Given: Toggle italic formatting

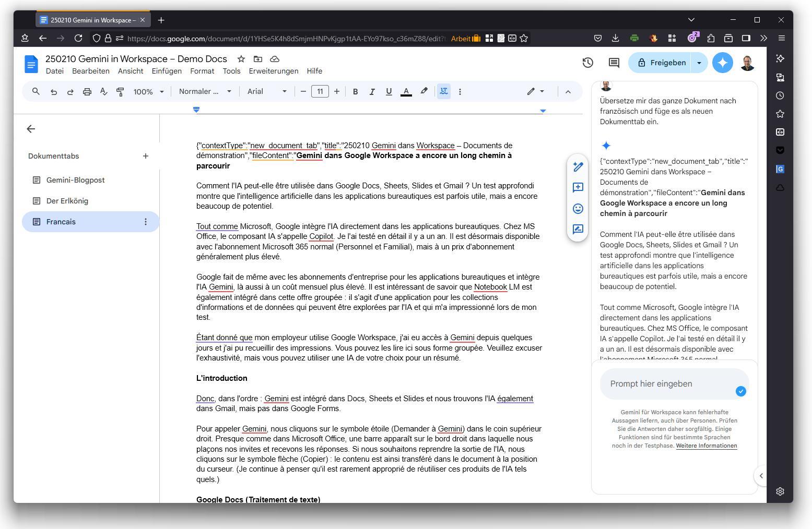Looking at the screenshot, I should click(372, 91).
